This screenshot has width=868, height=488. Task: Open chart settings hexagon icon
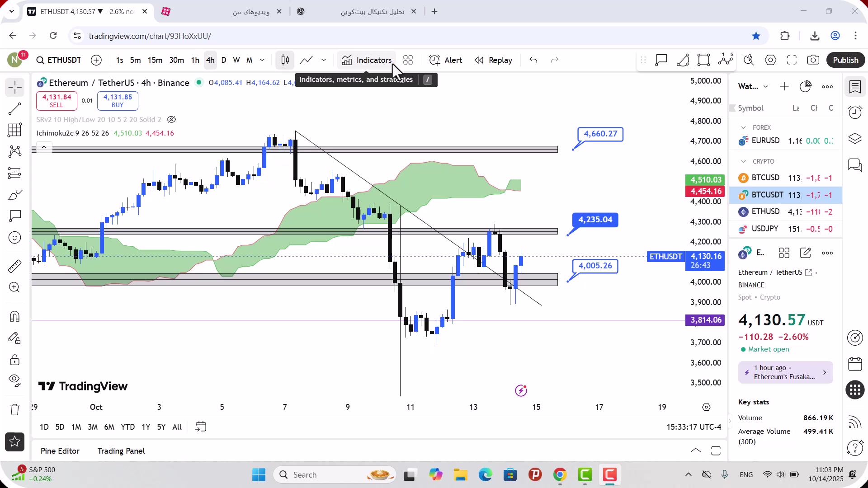click(x=770, y=60)
